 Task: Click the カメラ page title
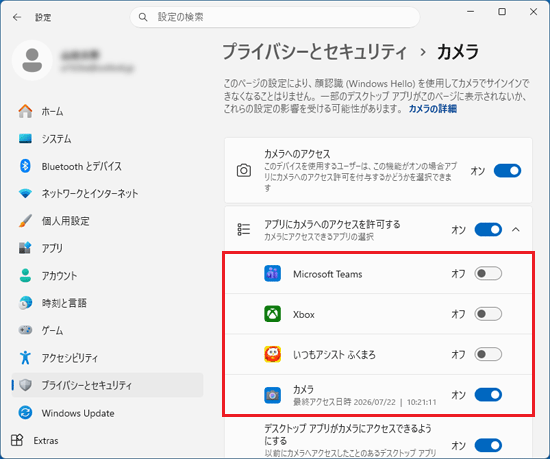pyautogui.click(x=458, y=52)
